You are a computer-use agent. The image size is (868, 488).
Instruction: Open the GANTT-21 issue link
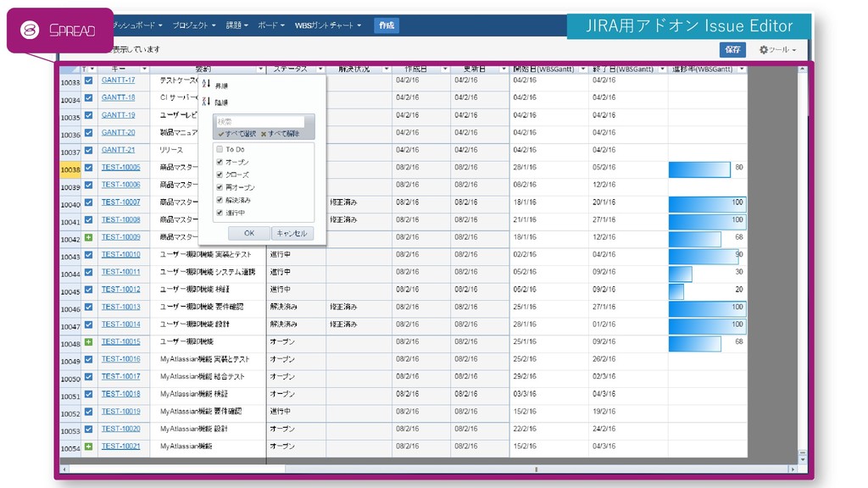pyautogui.click(x=118, y=150)
